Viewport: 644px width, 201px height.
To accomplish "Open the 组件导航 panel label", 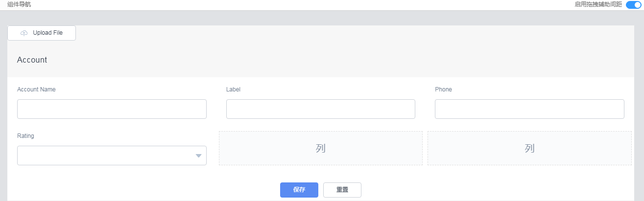I will coord(19,4).
